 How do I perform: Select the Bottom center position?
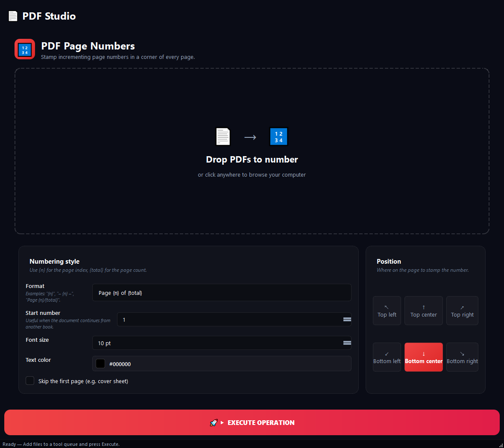[423, 357]
